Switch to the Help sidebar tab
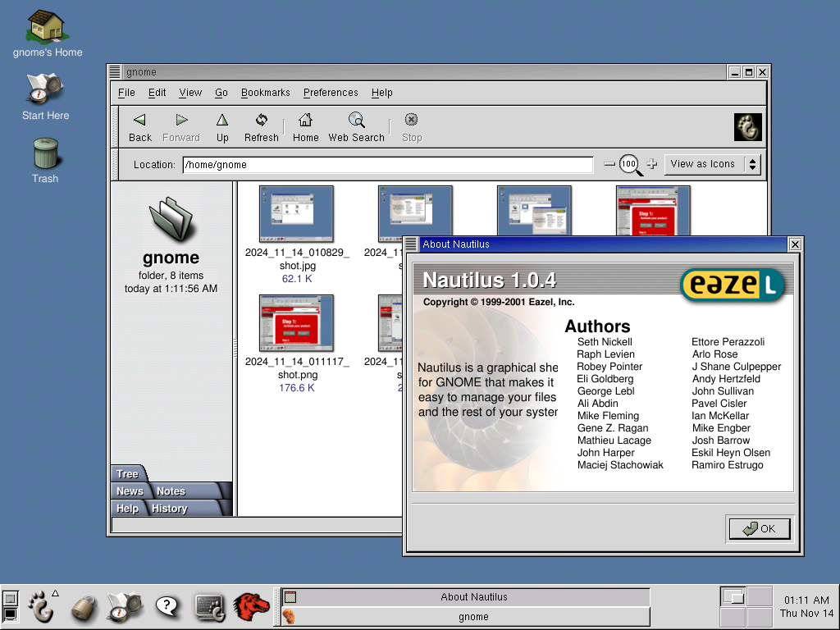840x630 pixels. pyautogui.click(x=127, y=509)
